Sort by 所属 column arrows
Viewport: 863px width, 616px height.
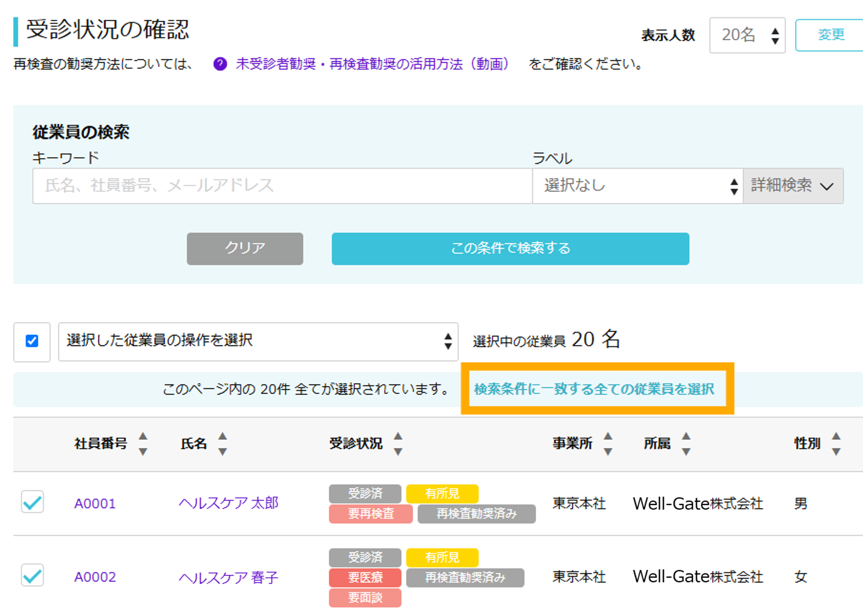(686, 443)
